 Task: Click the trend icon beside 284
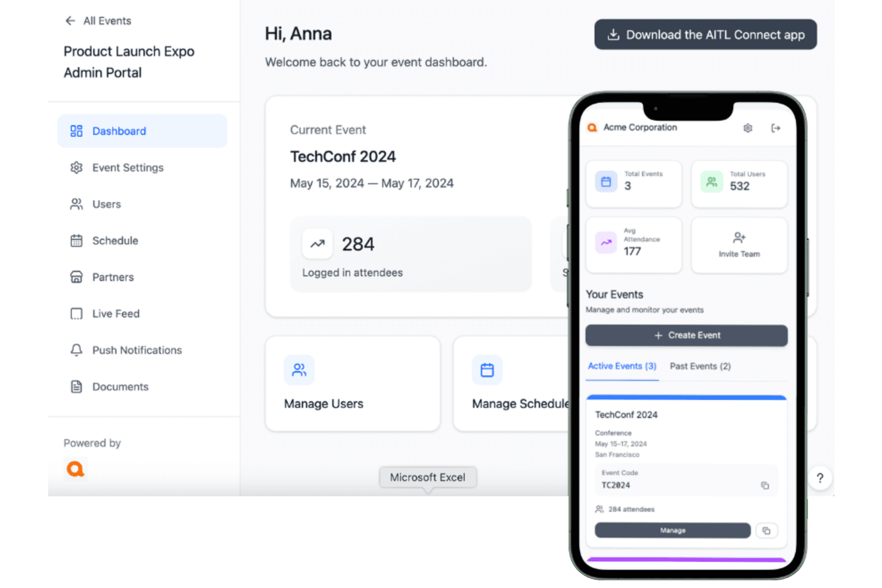pos(318,244)
